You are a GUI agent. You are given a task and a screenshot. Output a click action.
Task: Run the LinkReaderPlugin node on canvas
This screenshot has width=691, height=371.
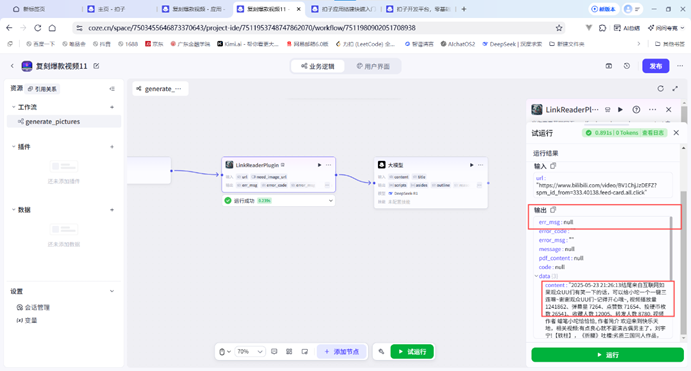click(319, 165)
